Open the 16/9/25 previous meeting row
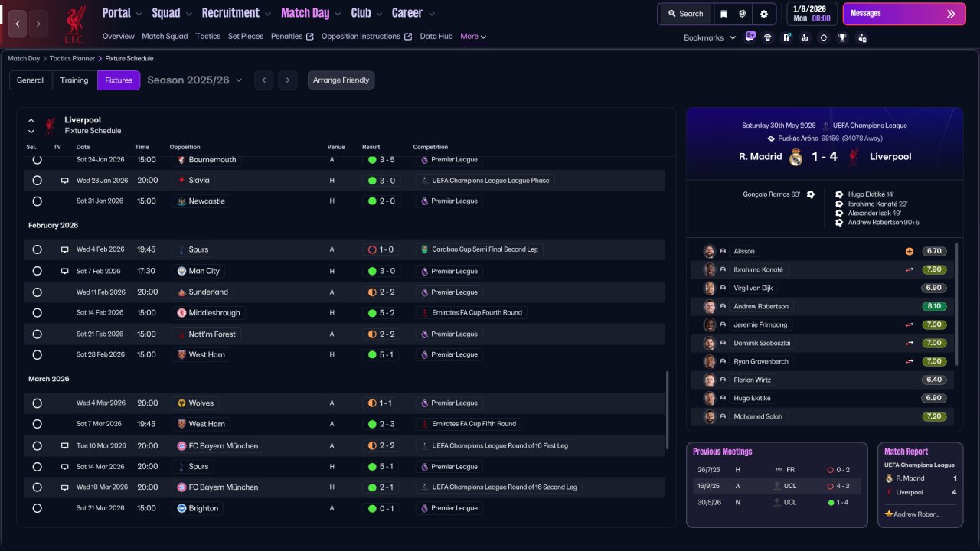 click(x=776, y=486)
